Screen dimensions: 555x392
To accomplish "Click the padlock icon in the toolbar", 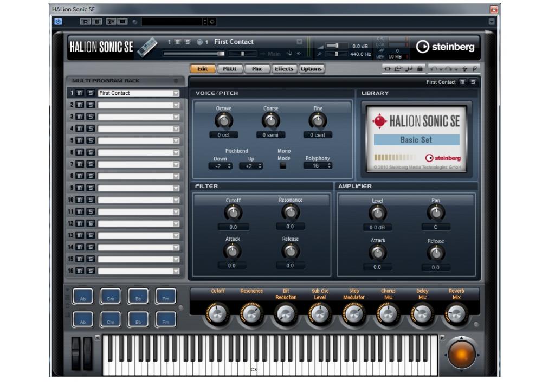I will click(x=420, y=68).
